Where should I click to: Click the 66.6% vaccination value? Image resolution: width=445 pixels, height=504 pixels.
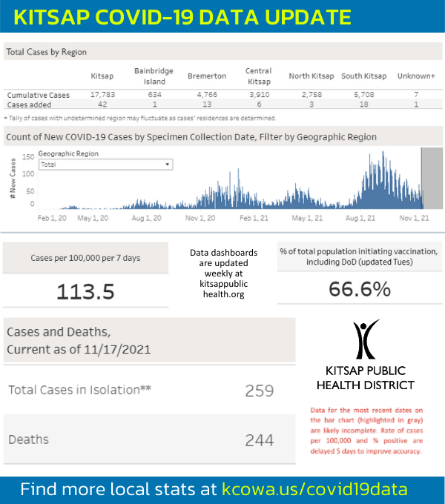[360, 289]
